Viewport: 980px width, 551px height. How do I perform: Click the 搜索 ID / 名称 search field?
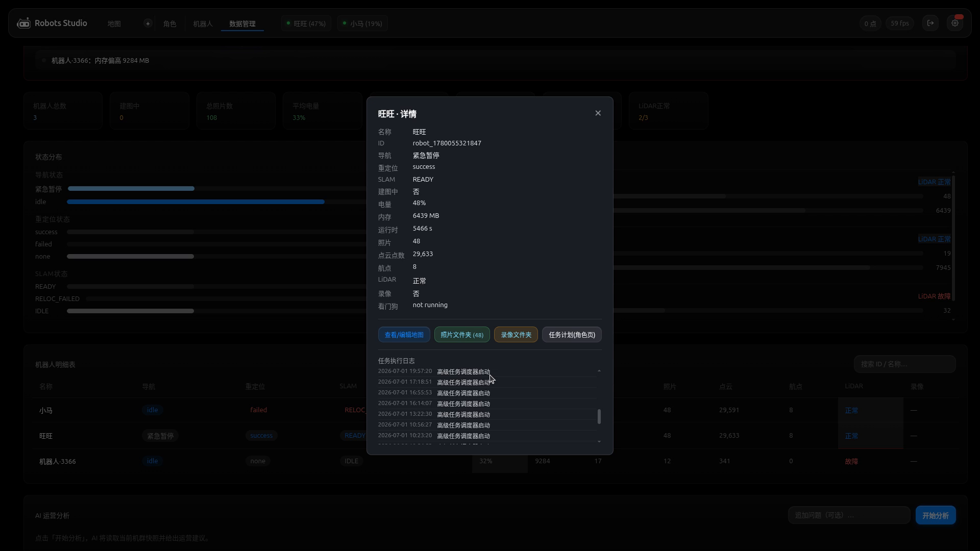(904, 364)
